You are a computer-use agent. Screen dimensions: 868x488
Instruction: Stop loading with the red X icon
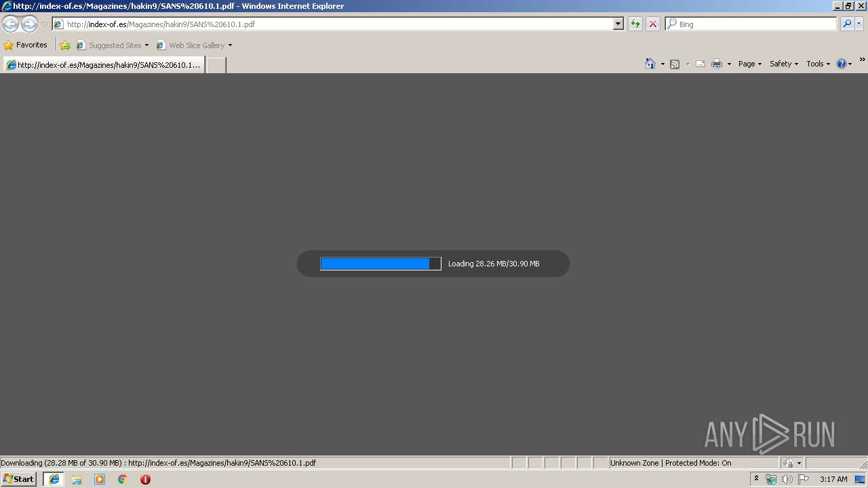pyautogui.click(x=653, y=24)
